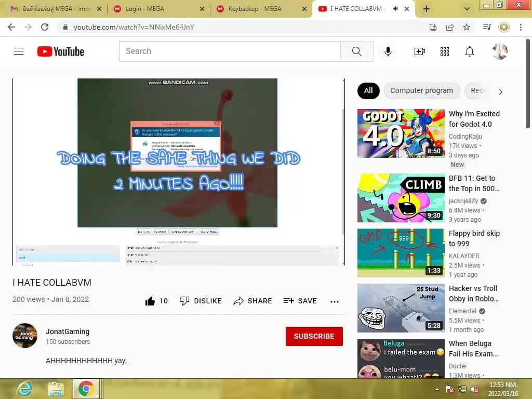Image resolution: width=532 pixels, height=399 pixels.
Task: Show more filter chips with arrow
Action: click(x=500, y=91)
